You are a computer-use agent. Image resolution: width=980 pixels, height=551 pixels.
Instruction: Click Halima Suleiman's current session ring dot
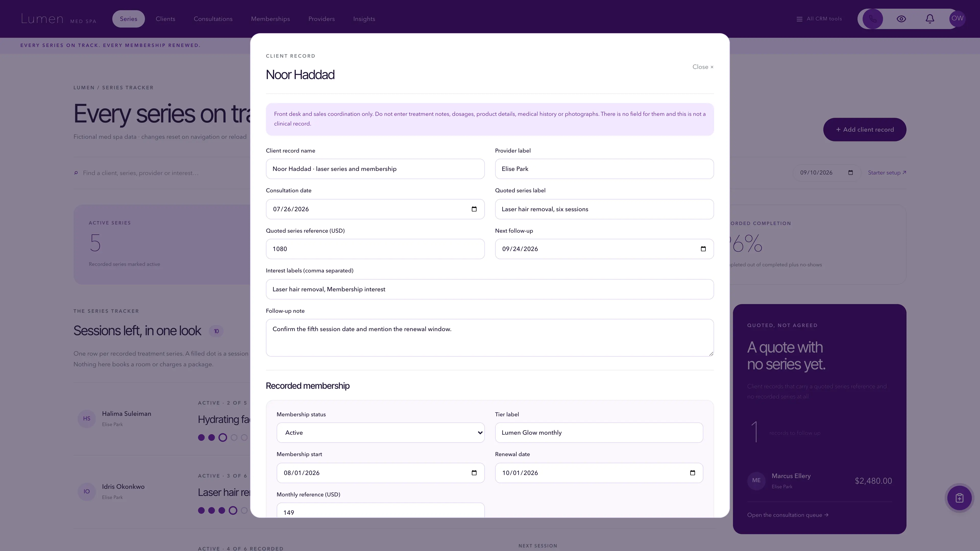pyautogui.click(x=223, y=438)
